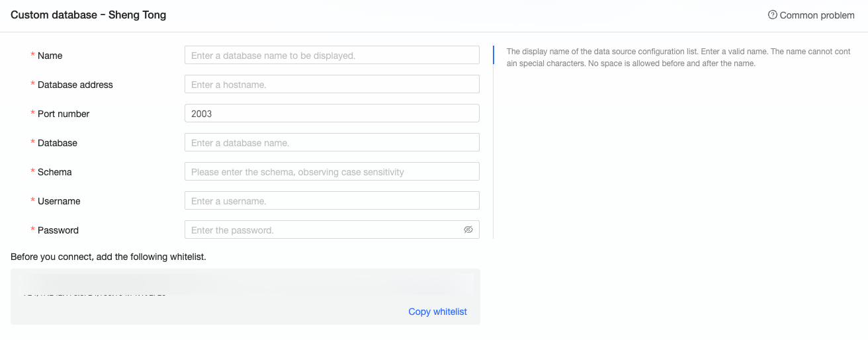Viewport: 868px width, 340px height.
Task: Open the Common problem link
Action: pos(817,15)
